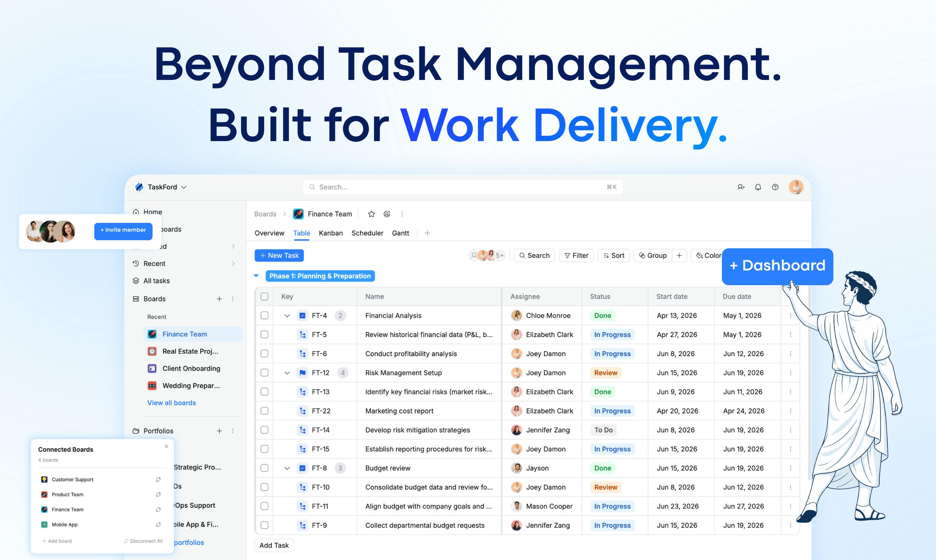Switch to the Gantt tab
Viewport: 936px width, 560px height.
click(x=401, y=233)
